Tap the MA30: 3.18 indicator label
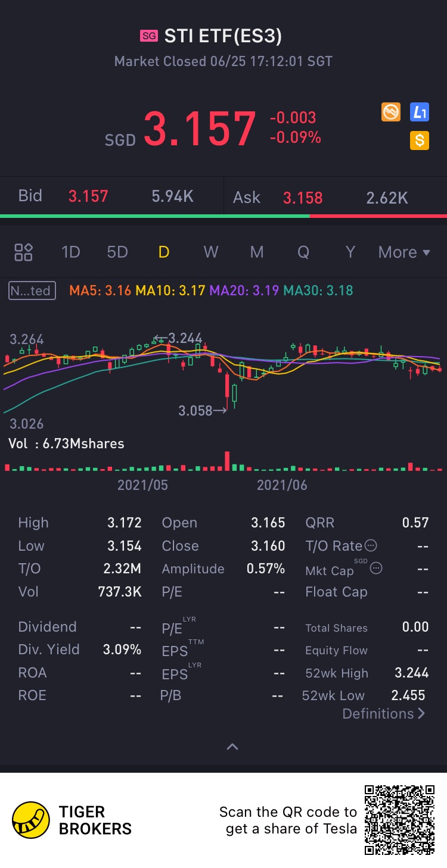447x868 pixels. click(x=318, y=291)
